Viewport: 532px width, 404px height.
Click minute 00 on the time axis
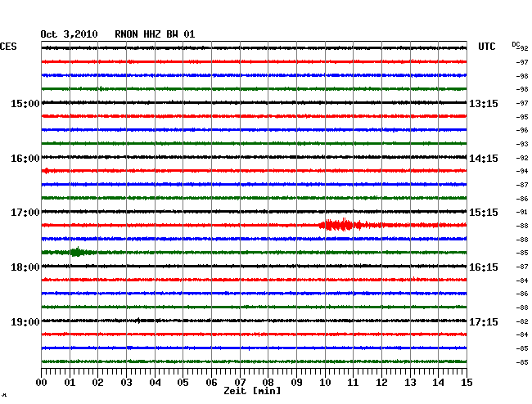pyautogui.click(x=42, y=383)
